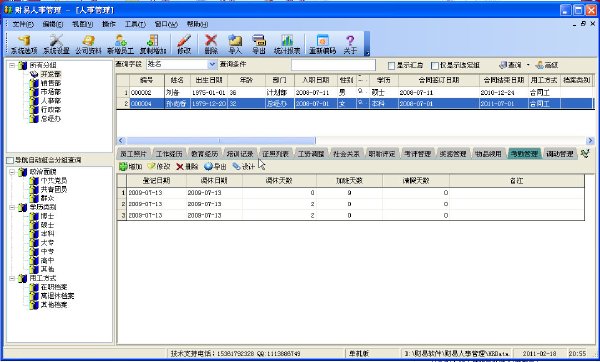Click red X 删除 icon in main toolbar
600x362 pixels.
click(211, 44)
